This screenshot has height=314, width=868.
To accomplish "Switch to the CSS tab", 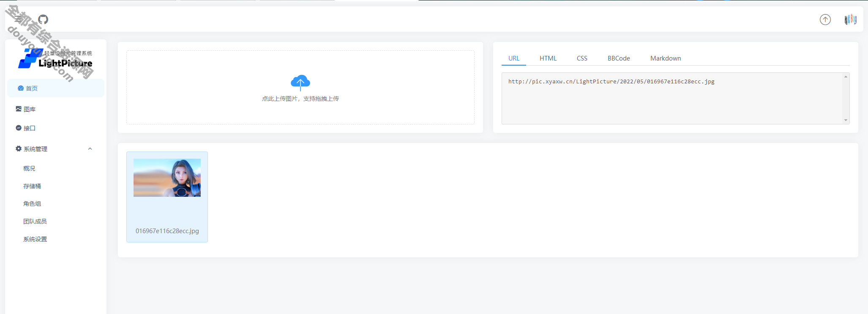I will point(582,58).
